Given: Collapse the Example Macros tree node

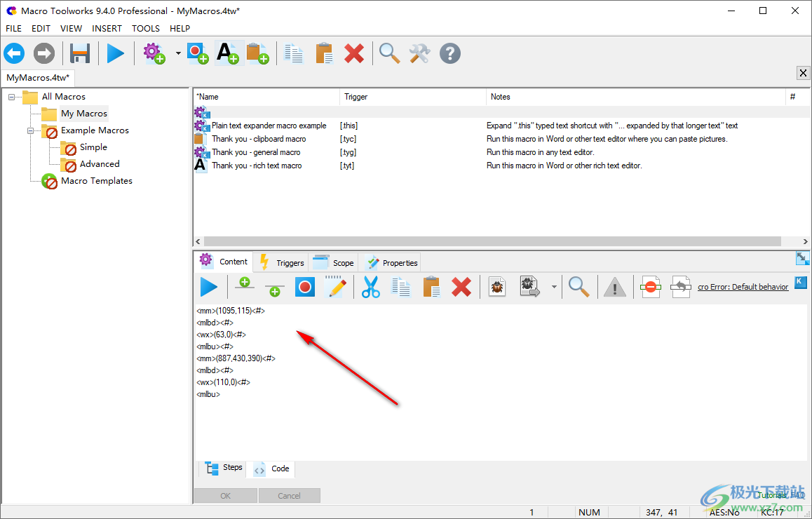Looking at the screenshot, I should (31, 130).
